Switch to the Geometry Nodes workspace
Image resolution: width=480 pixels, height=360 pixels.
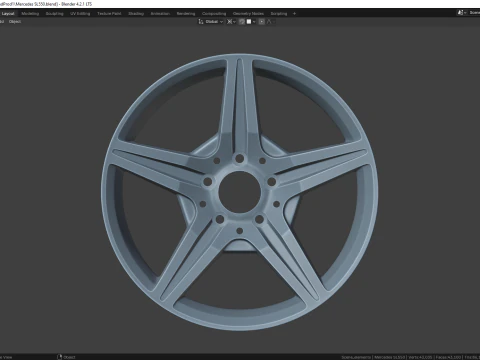tap(248, 14)
